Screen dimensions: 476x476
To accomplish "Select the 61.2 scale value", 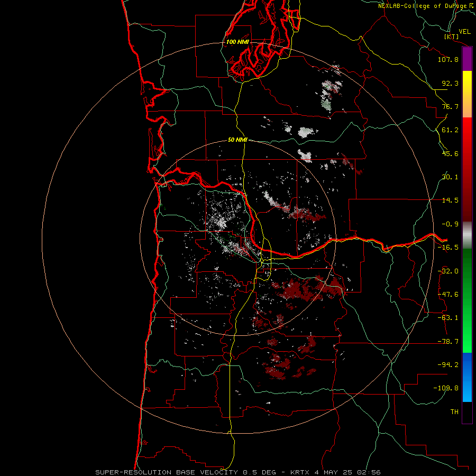I will click(450, 130).
